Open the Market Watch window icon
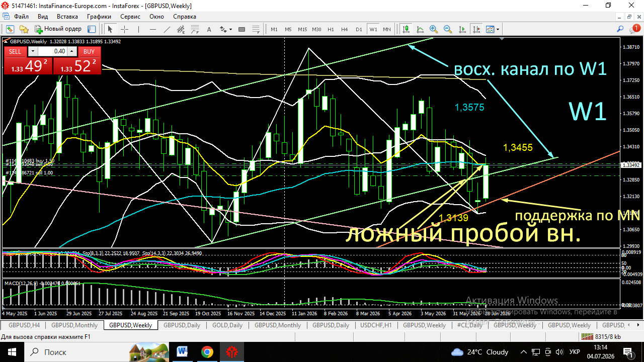 [10, 29]
